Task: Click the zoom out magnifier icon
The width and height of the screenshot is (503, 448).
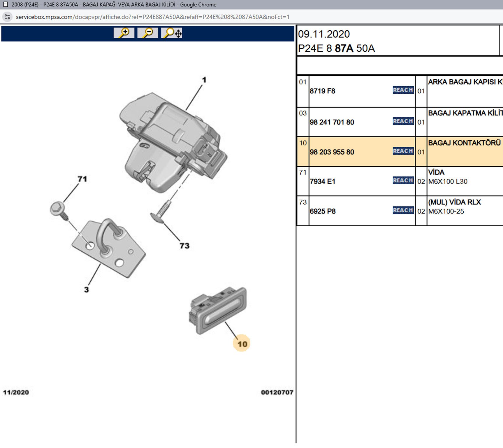Action: [148, 33]
